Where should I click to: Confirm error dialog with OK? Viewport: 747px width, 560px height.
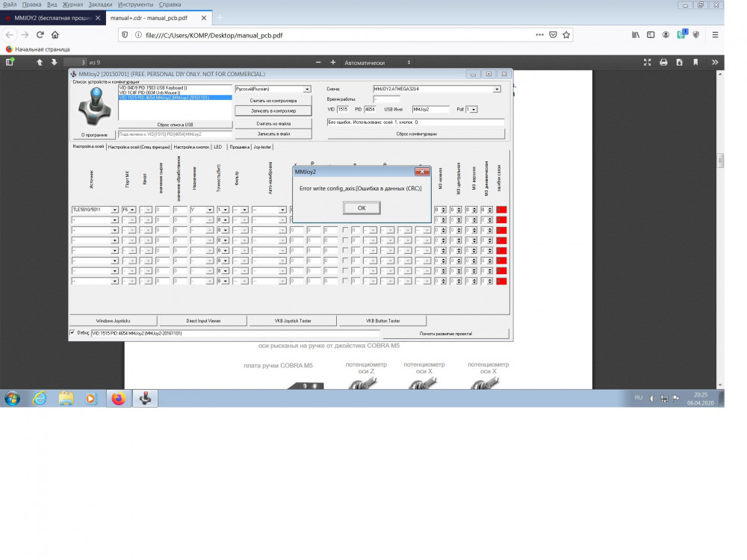(x=362, y=208)
